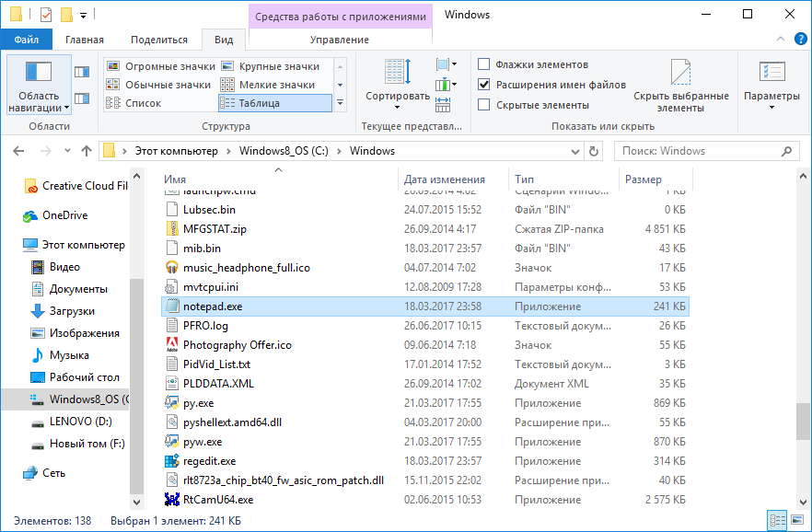
Task: Select Список layout
Action: click(133, 103)
